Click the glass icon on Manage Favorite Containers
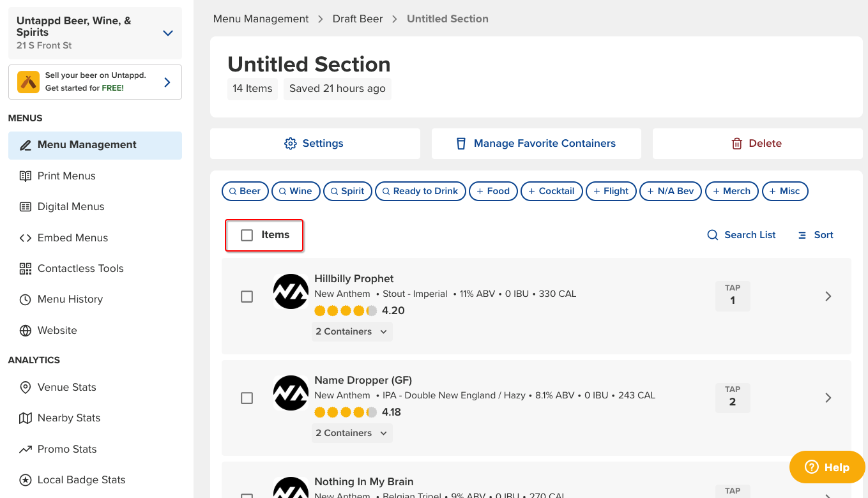868x498 pixels. click(x=461, y=144)
